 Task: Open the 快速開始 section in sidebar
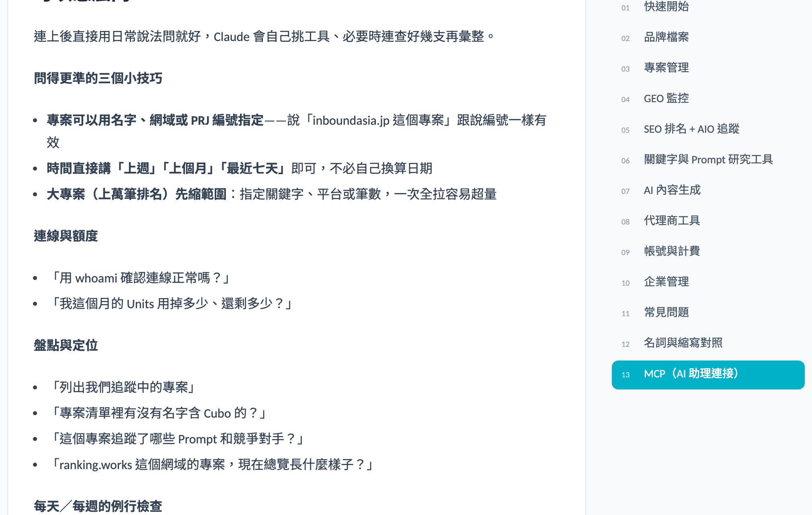(x=666, y=7)
